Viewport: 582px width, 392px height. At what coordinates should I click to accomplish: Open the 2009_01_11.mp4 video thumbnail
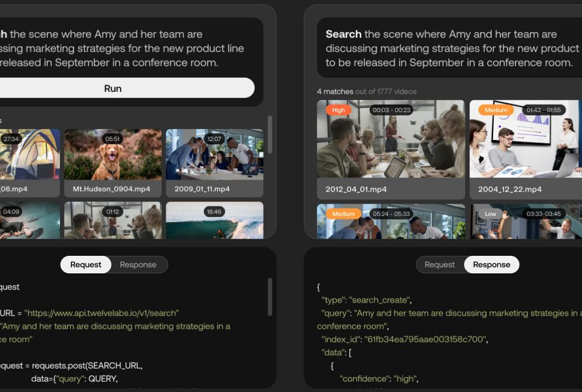pyautogui.click(x=215, y=154)
